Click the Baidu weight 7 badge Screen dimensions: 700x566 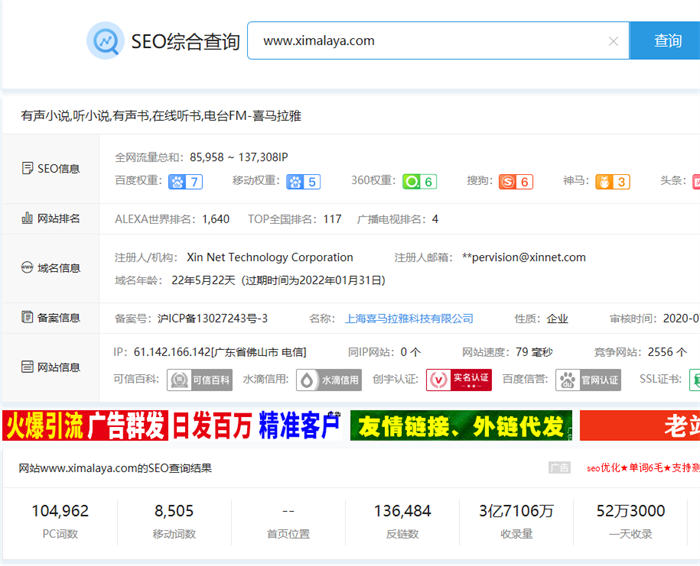pyautogui.click(x=186, y=181)
